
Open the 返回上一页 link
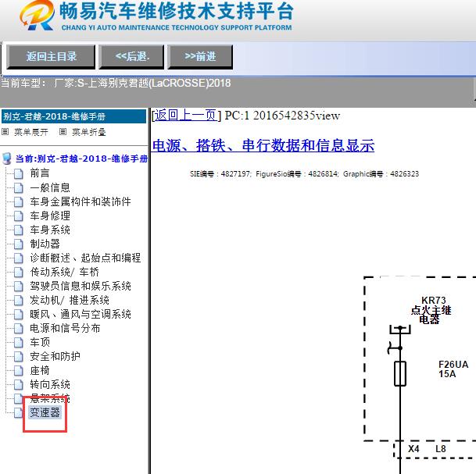coord(186,116)
